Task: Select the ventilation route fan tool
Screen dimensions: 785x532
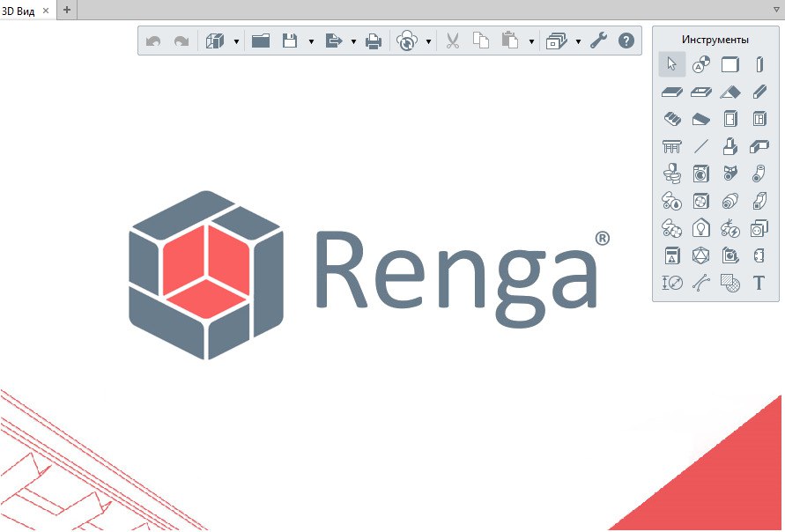Action: pyautogui.click(x=672, y=228)
